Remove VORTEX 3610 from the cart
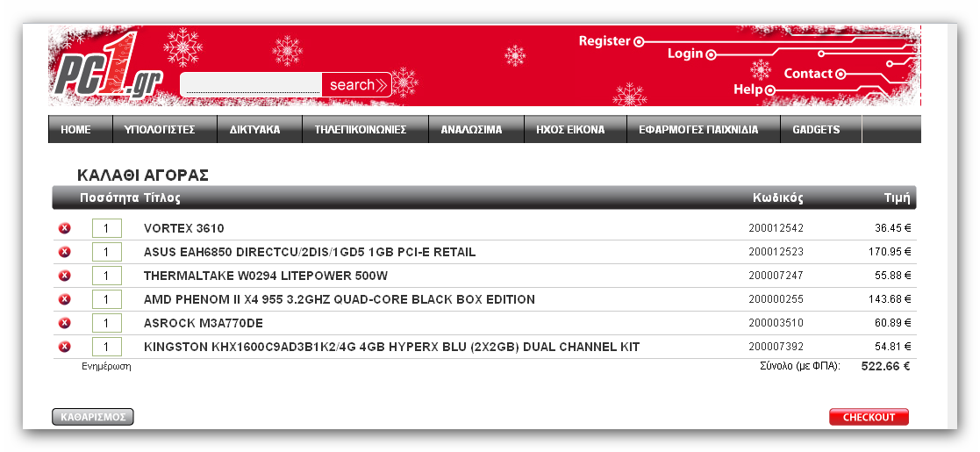Viewport: 980px width, 452px height. 64,228
